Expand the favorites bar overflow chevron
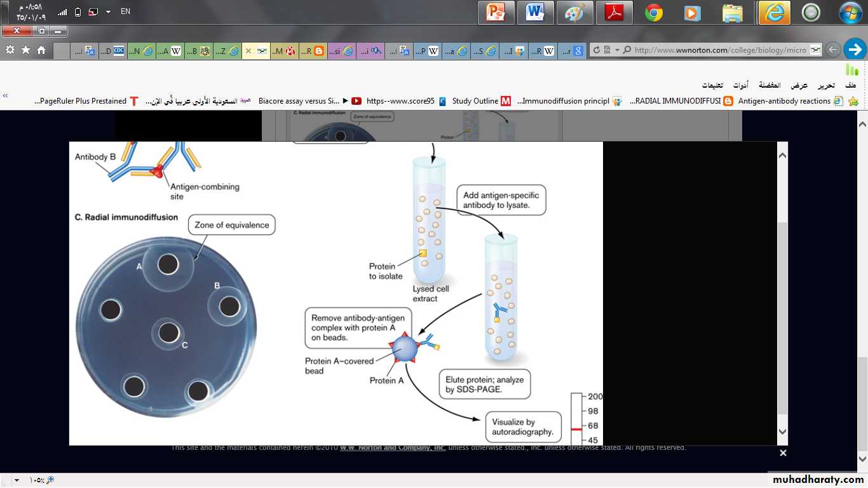This screenshot has width=868, height=488. [6, 96]
